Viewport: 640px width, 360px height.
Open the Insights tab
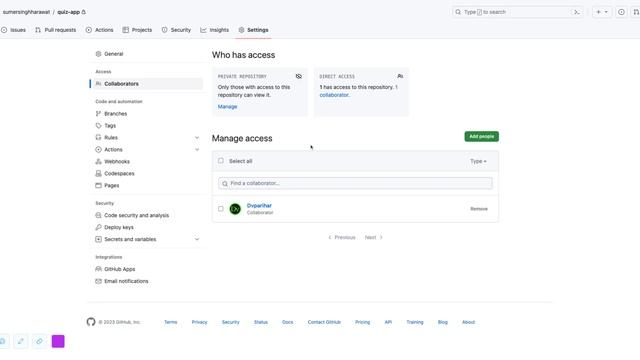tap(214, 30)
